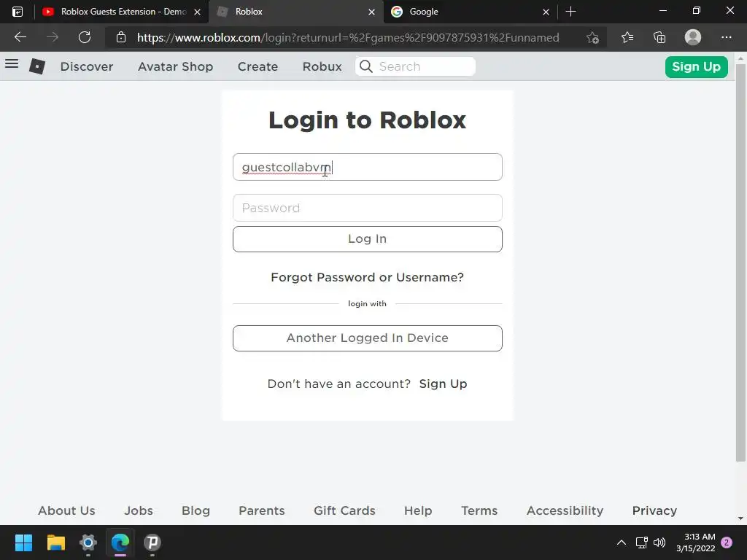Viewport: 747px width, 560px height.
Task: Close the Roblox Guests Extension YouTube tab
Action: 197,12
